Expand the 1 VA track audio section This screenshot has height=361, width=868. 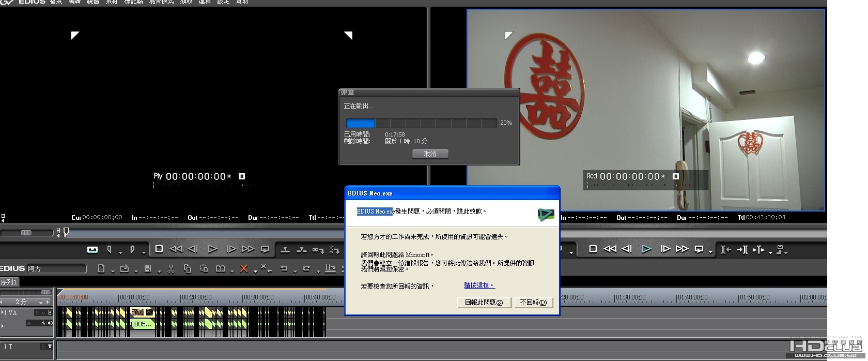pos(3,326)
